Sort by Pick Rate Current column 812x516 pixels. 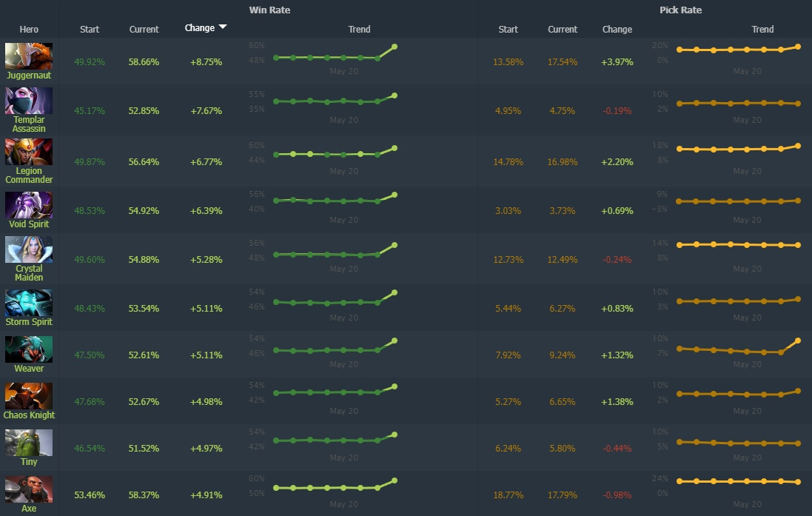click(x=563, y=30)
